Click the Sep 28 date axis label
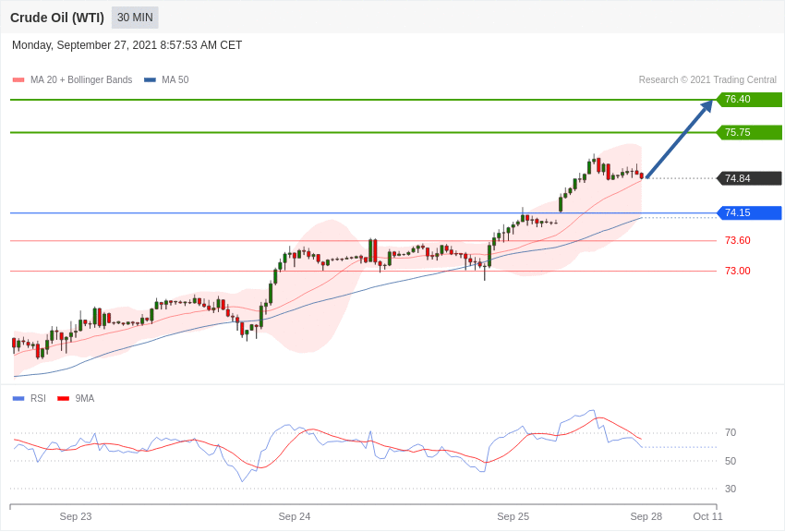The image size is (785, 532). pyautogui.click(x=646, y=516)
